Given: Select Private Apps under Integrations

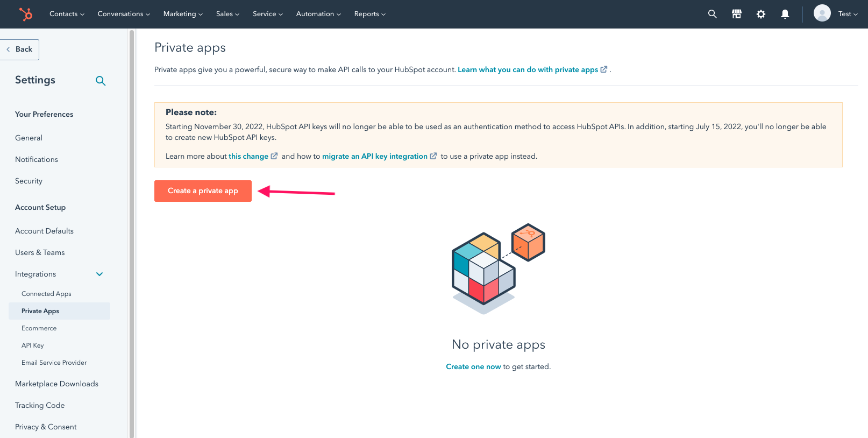Looking at the screenshot, I should (59, 311).
